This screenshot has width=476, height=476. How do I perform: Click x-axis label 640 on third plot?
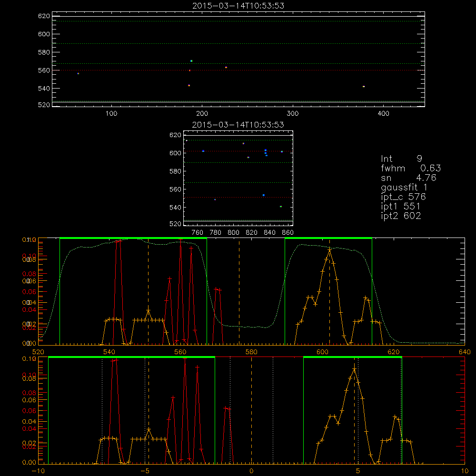pyautogui.click(x=465, y=352)
